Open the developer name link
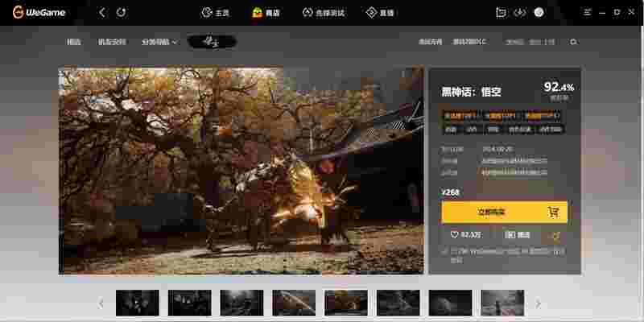This screenshot has width=644, height=322. (x=514, y=160)
